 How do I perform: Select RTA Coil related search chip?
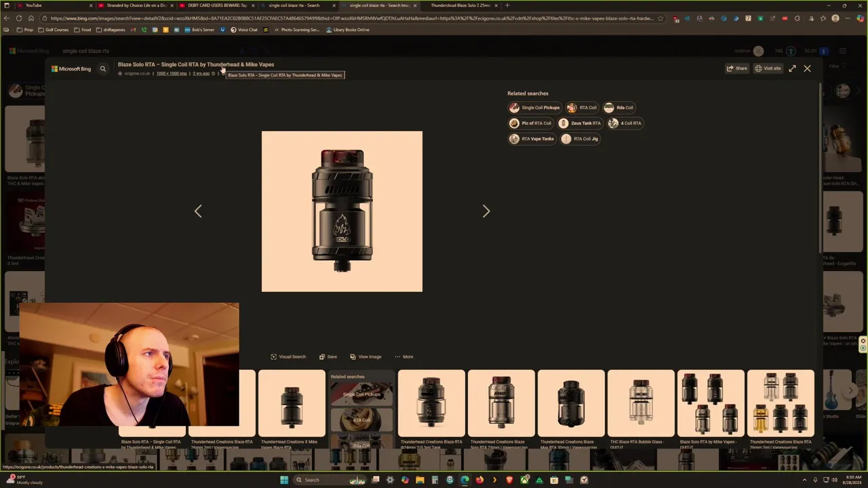[x=583, y=107]
